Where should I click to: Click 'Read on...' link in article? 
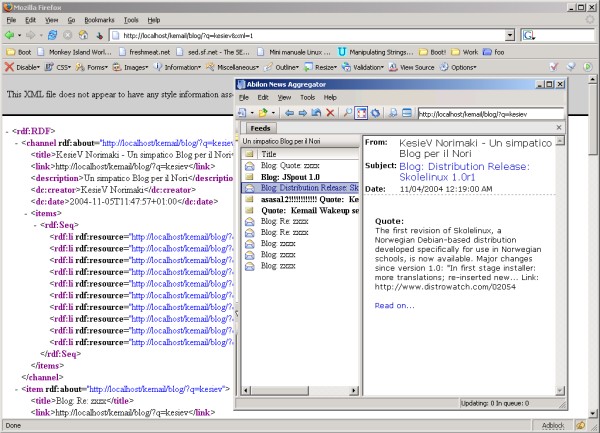click(x=394, y=306)
